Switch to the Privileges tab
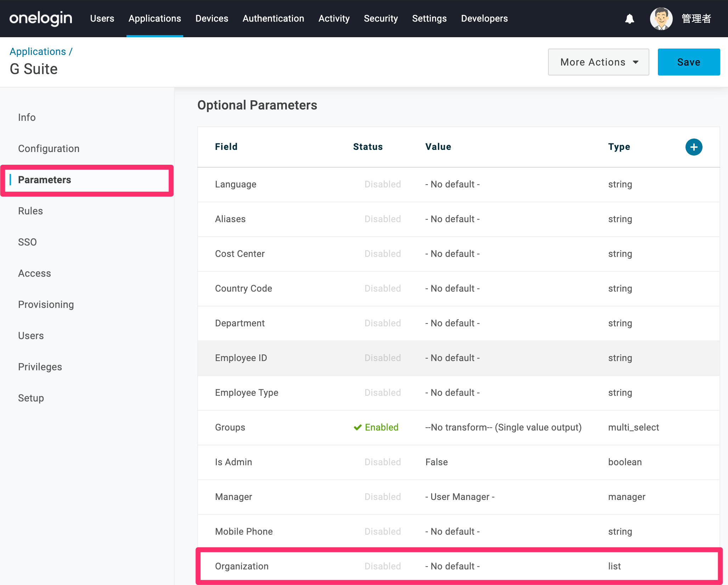The image size is (728, 585). [40, 367]
